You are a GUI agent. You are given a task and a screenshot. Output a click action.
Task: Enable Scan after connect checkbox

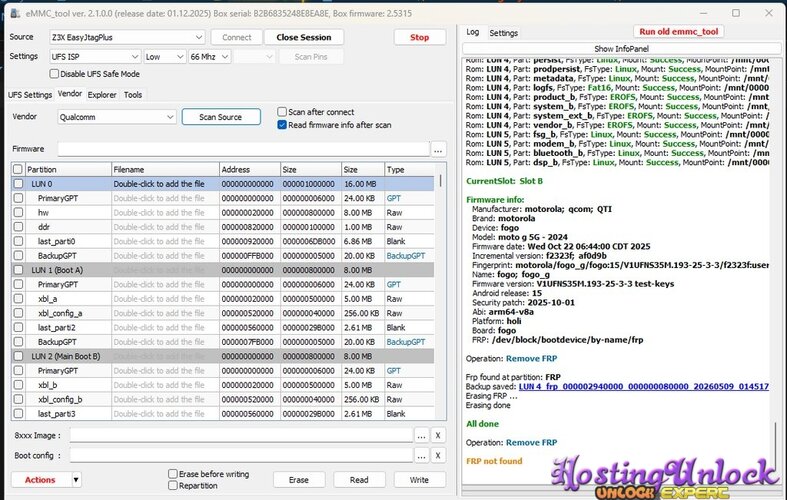pyautogui.click(x=282, y=111)
